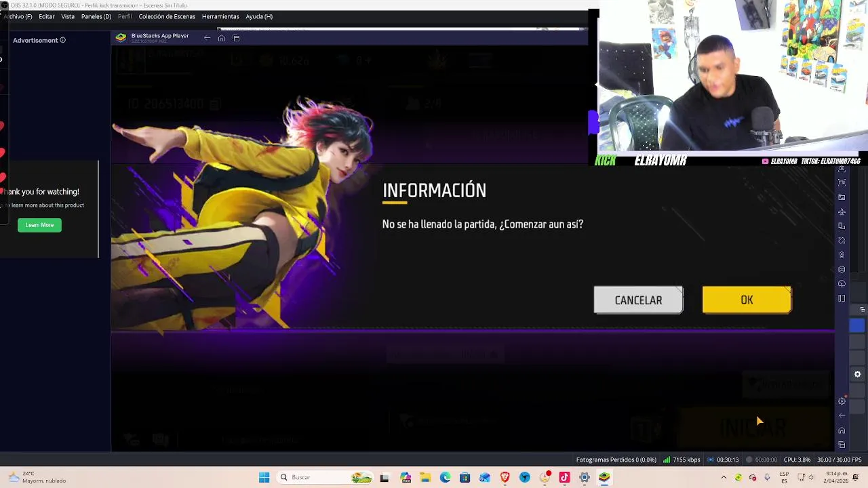Screen dimensions: 868x488
Task: Show hidden tray icons chevron
Action: (x=724, y=477)
